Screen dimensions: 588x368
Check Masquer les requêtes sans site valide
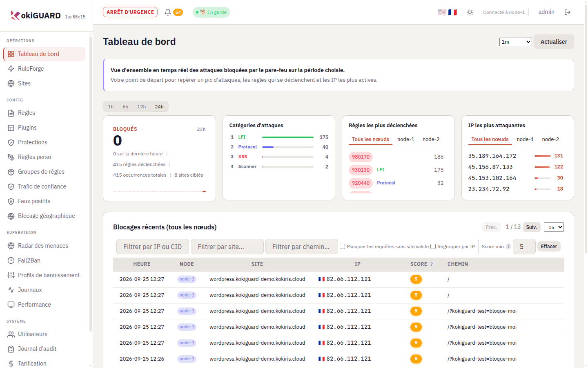point(343,247)
